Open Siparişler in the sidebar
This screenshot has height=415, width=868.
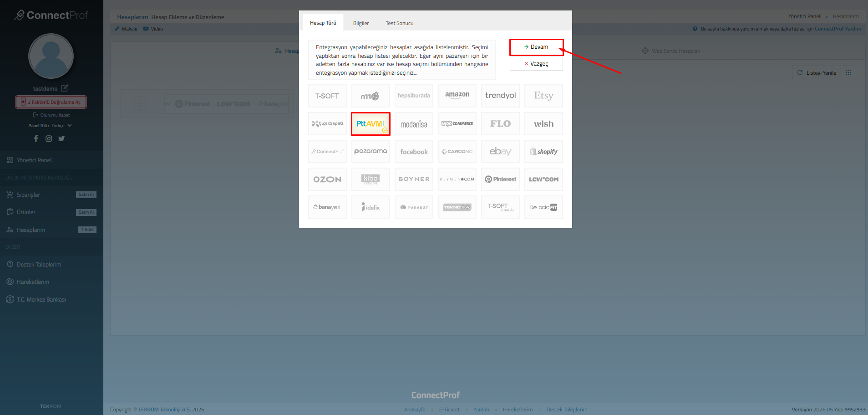[51, 195]
